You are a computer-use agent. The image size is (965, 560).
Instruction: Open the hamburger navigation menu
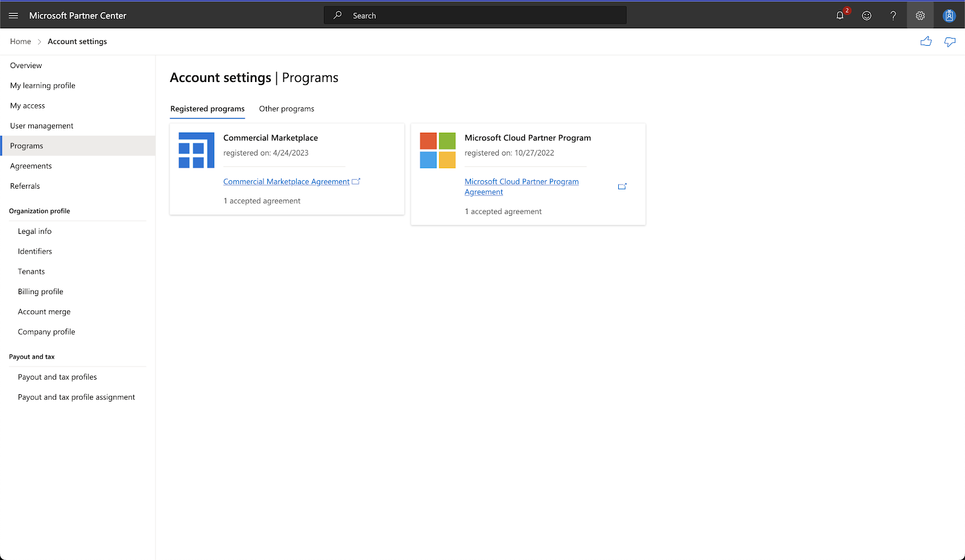[13, 16]
